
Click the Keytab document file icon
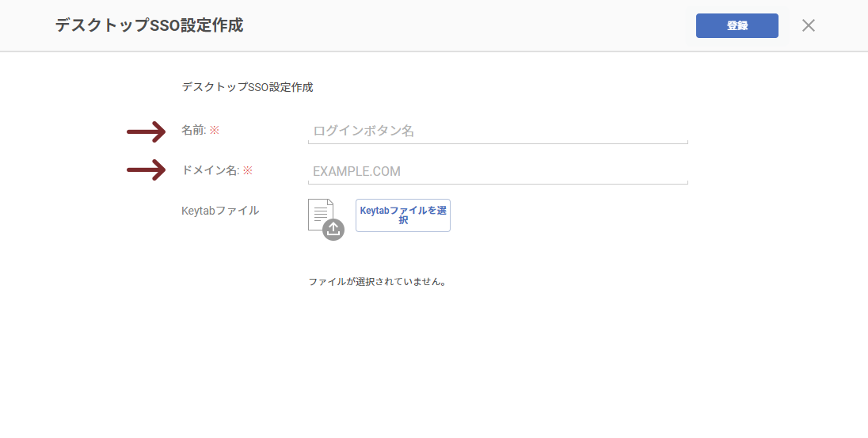pyautogui.click(x=320, y=214)
